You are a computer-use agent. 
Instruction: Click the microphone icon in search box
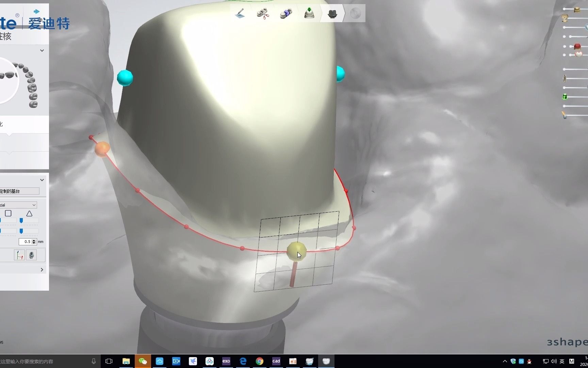click(94, 361)
